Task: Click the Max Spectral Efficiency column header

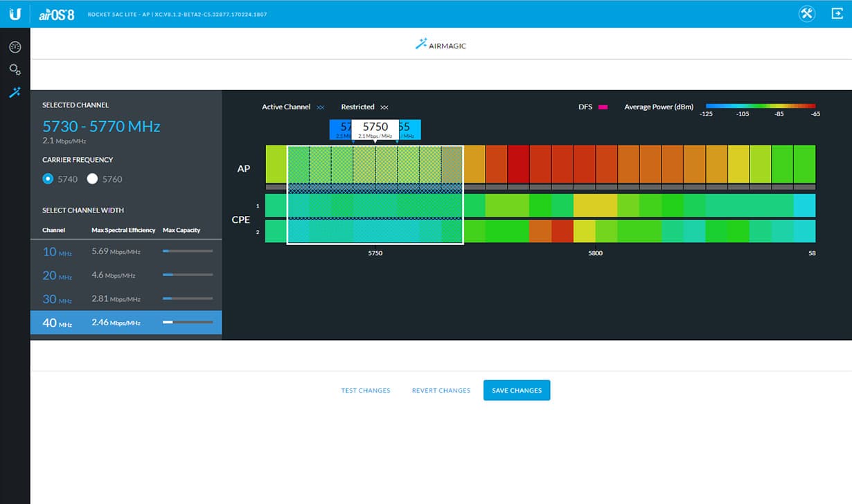Action: point(123,230)
